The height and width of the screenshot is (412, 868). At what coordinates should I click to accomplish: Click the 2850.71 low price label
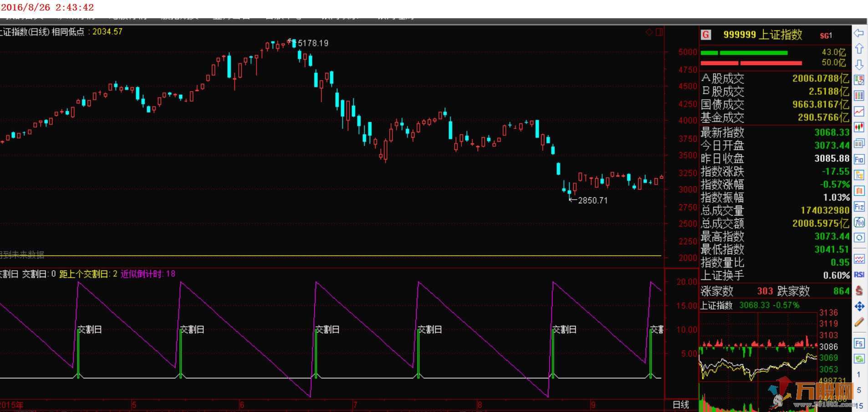(593, 201)
